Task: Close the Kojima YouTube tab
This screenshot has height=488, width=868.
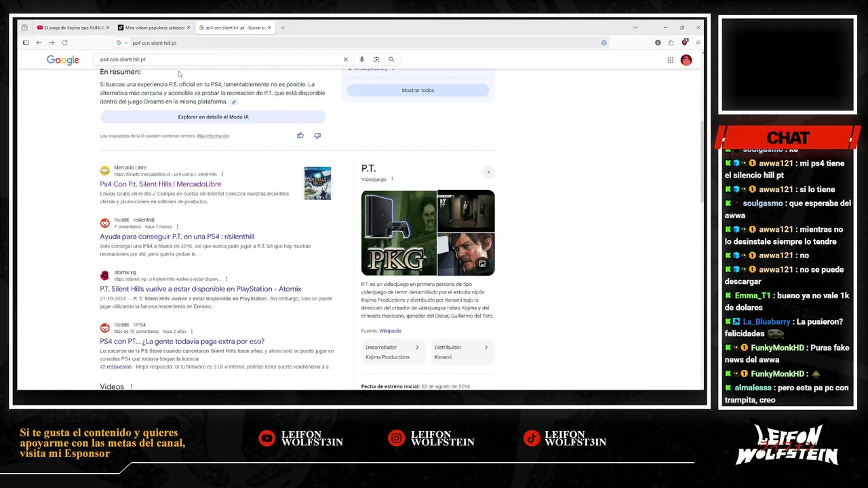Action: (x=107, y=28)
